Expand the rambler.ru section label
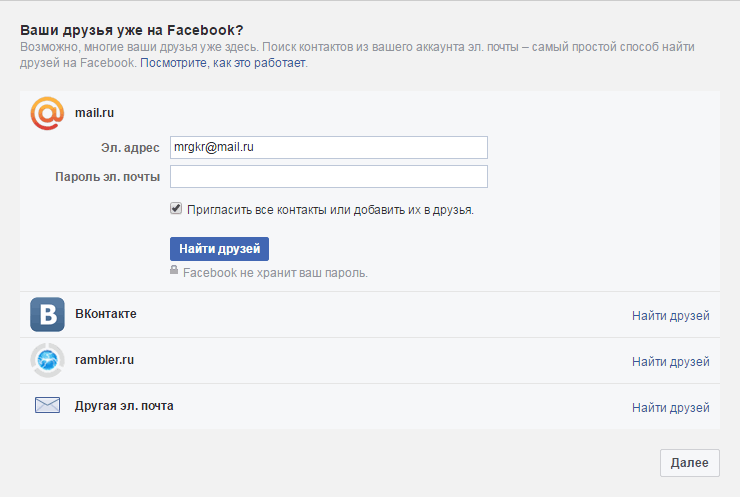 pyautogui.click(x=104, y=360)
